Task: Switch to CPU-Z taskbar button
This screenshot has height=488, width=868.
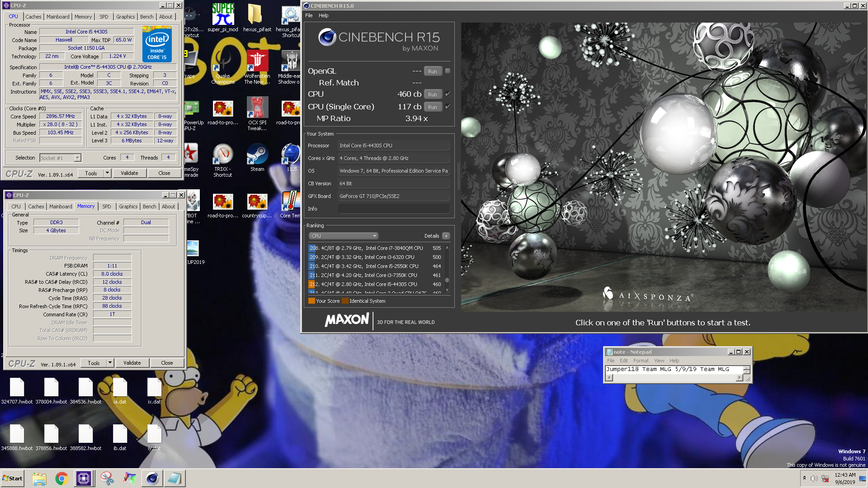Action: (x=84, y=479)
